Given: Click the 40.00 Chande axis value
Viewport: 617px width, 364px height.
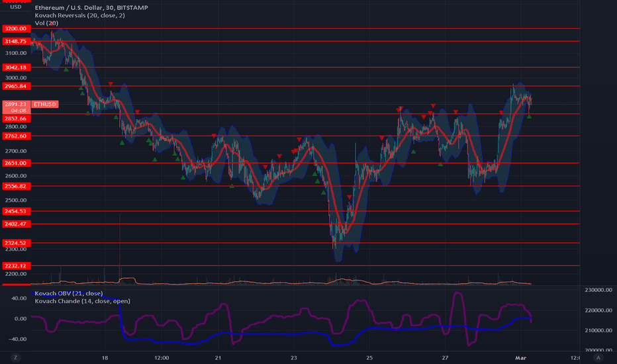Looking at the screenshot, I should coord(19,298).
